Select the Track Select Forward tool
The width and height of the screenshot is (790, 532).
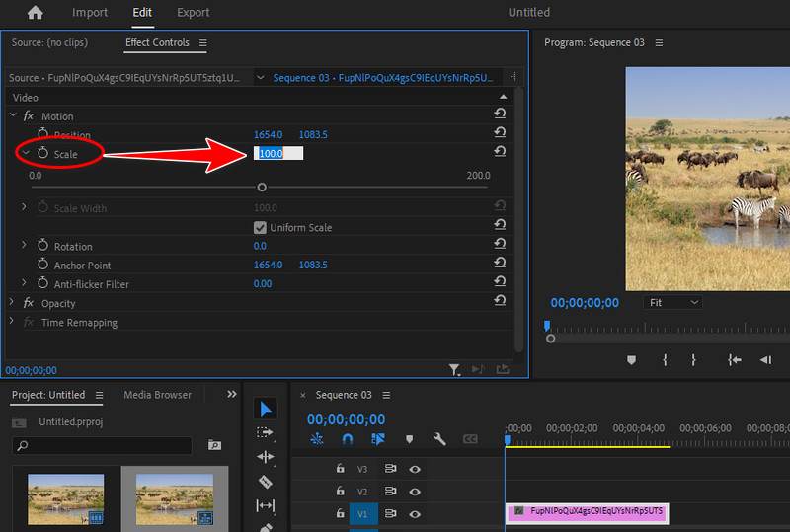click(265, 432)
